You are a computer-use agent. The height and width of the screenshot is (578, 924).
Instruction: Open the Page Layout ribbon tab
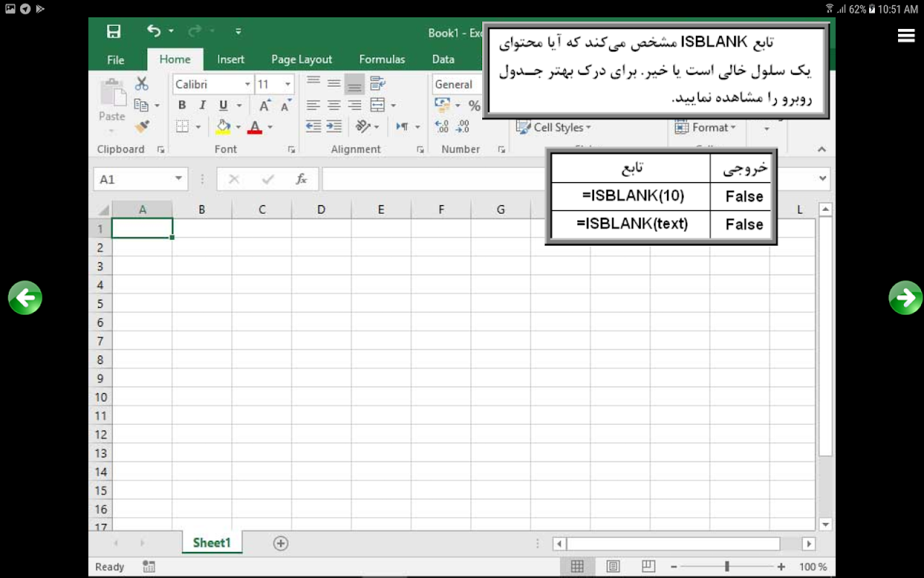pyautogui.click(x=302, y=59)
